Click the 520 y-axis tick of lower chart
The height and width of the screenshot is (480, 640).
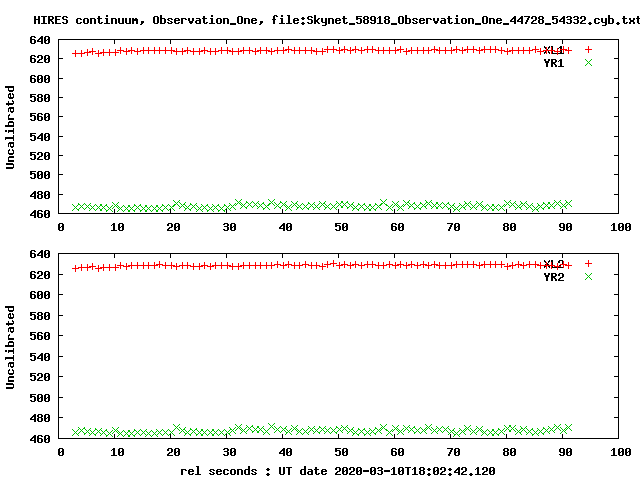coord(40,377)
